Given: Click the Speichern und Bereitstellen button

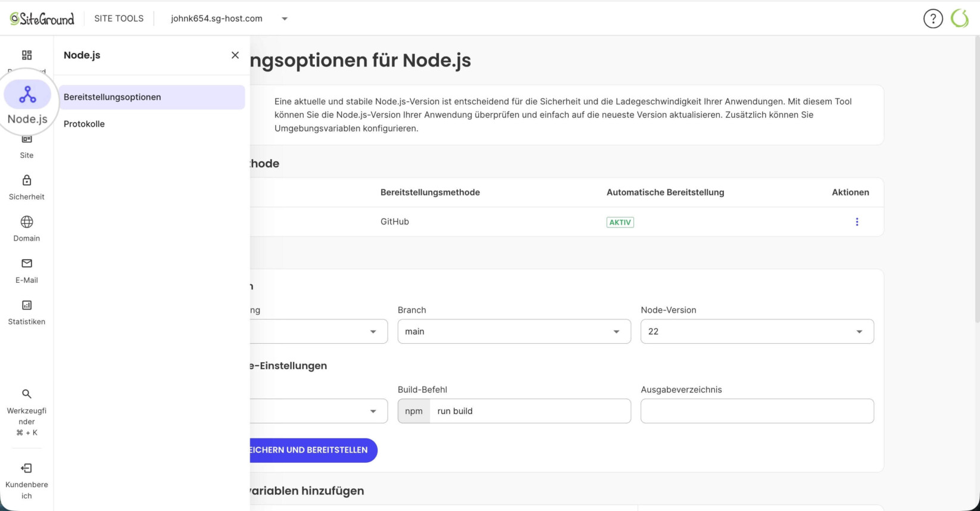Looking at the screenshot, I should click(x=314, y=450).
